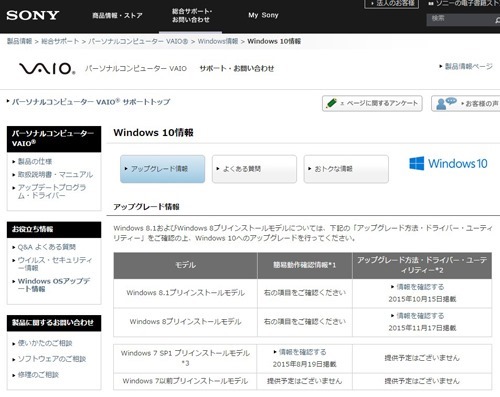
Task: Click Windows 10情報 page heading
Action: point(153,133)
